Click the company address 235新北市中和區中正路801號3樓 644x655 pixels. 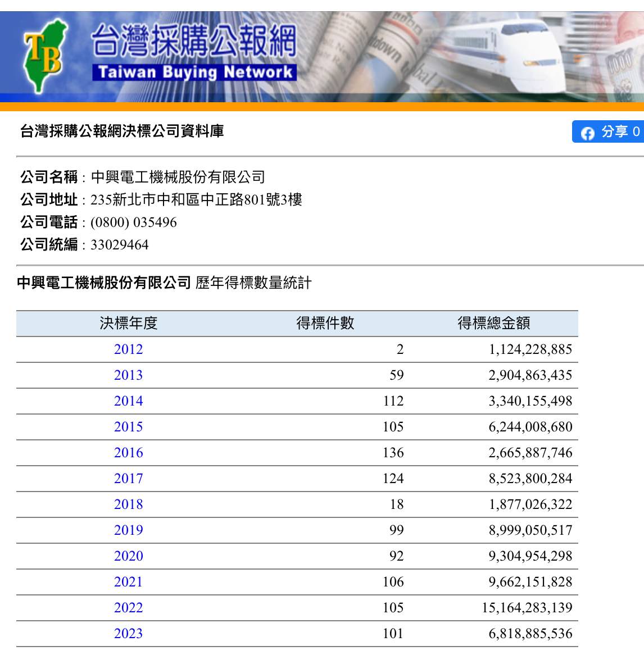(x=196, y=199)
